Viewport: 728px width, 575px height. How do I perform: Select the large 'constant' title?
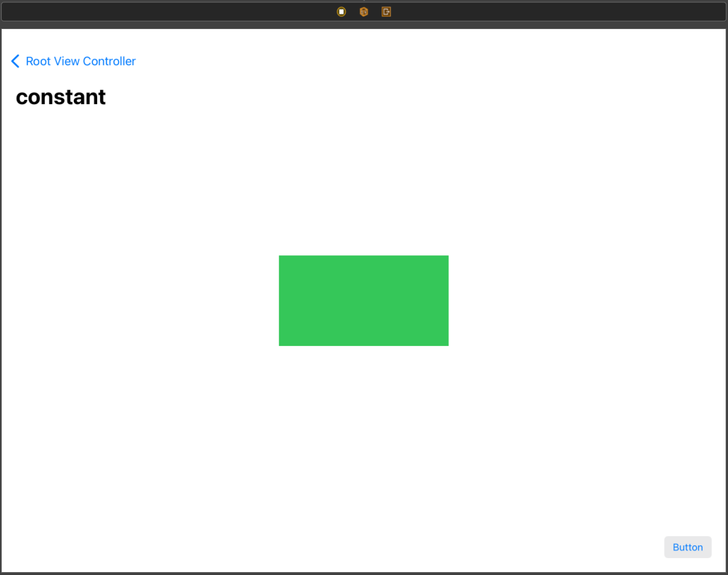coord(61,97)
